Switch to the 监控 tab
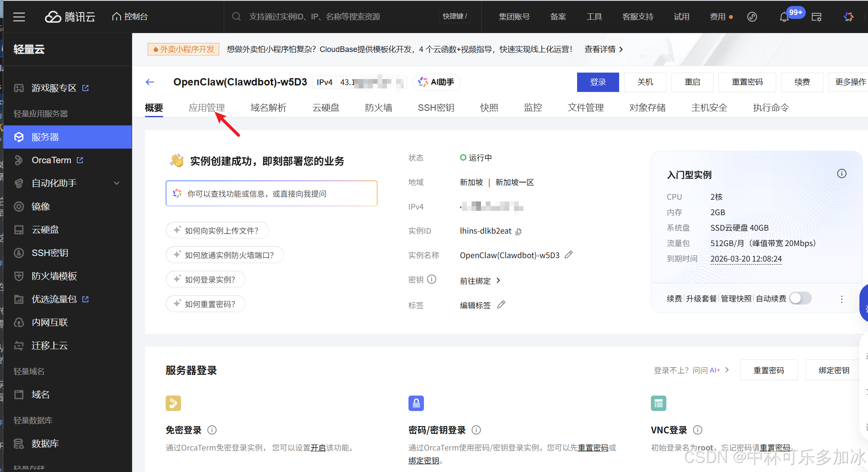 pos(532,107)
